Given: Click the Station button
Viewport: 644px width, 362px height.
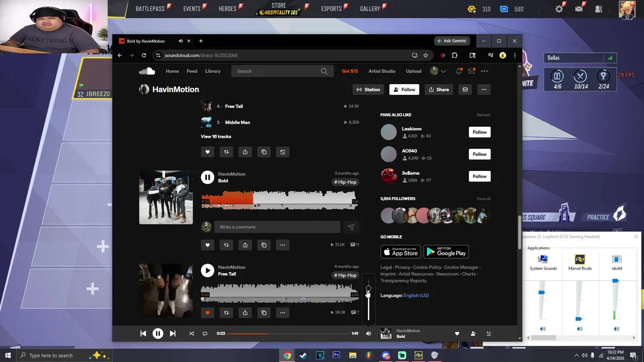Looking at the screenshot, I should [x=368, y=89].
